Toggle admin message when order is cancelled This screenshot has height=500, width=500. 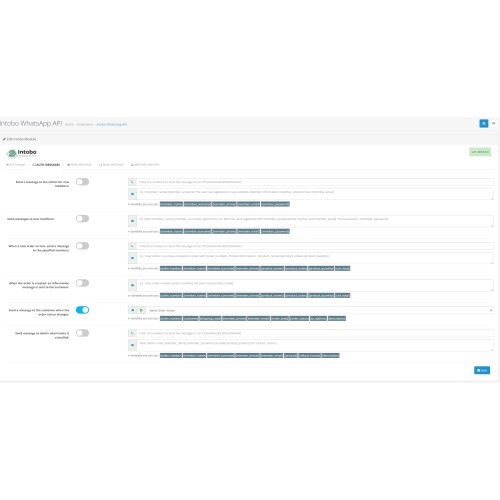coord(82,333)
